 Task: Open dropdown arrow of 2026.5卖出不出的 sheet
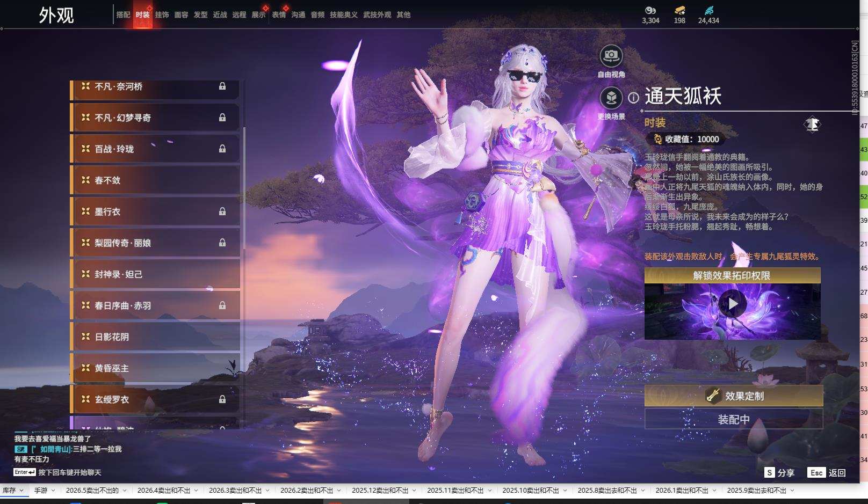click(x=125, y=491)
